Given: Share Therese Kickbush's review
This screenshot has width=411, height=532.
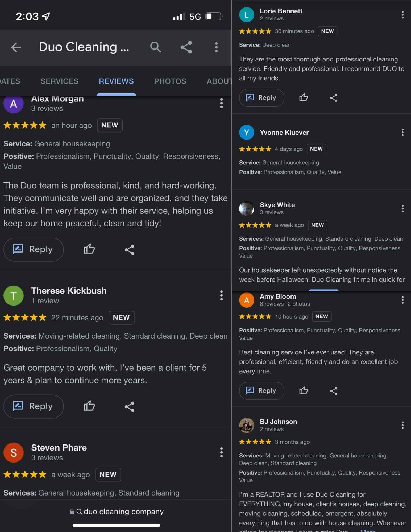Looking at the screenshot, I should coord(129,406).
